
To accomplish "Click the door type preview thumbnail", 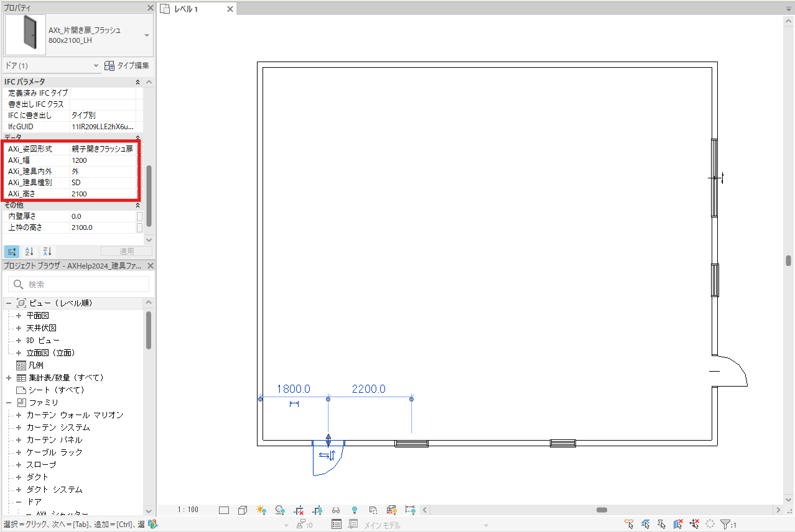I will pyautogui.click(x=25, y=35).
